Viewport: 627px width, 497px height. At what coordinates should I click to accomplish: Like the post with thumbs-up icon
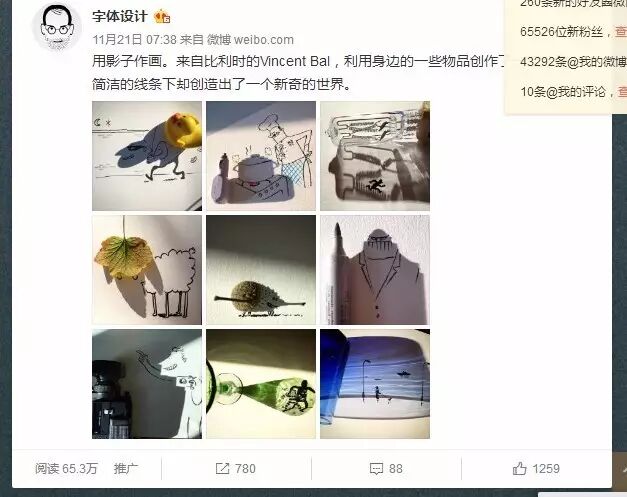519,468
